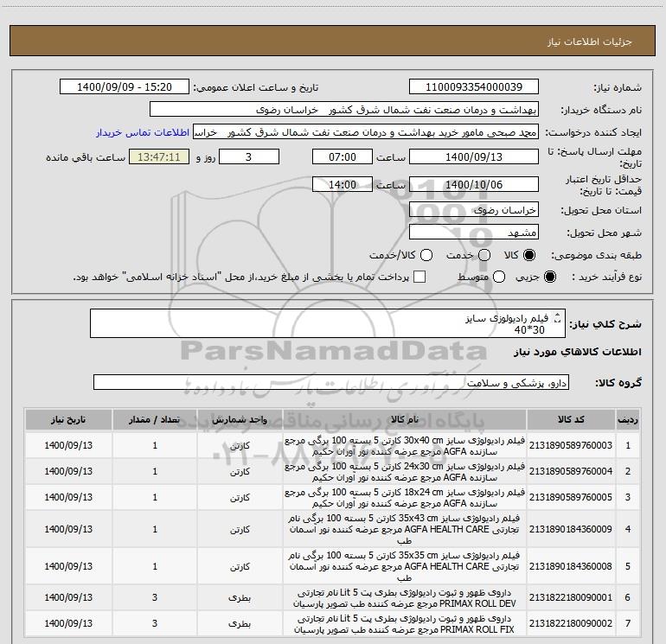Open the buyer contact information link
The width and height of the screenshot is (666, 644).
[x=143, y=132]
